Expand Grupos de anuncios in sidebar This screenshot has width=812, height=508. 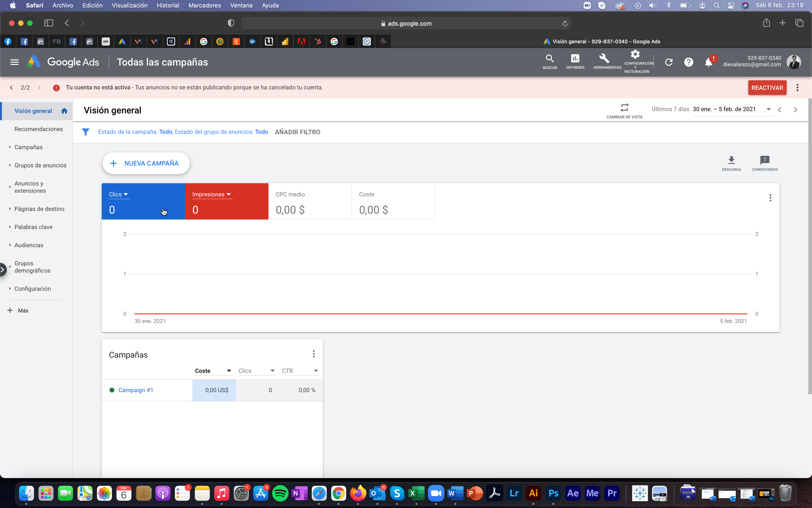click(x=10, y=165)
